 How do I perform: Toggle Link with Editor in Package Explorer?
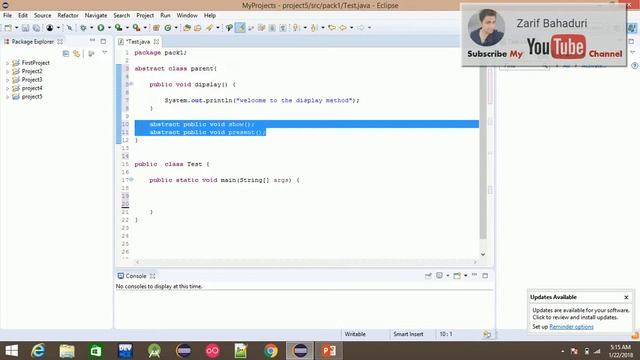(76, 53)
